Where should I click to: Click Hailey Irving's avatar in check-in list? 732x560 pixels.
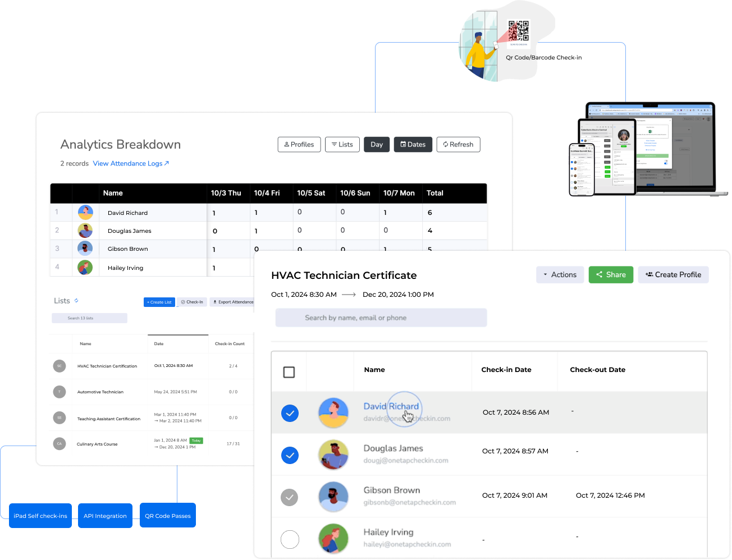(x=333, y=539)
